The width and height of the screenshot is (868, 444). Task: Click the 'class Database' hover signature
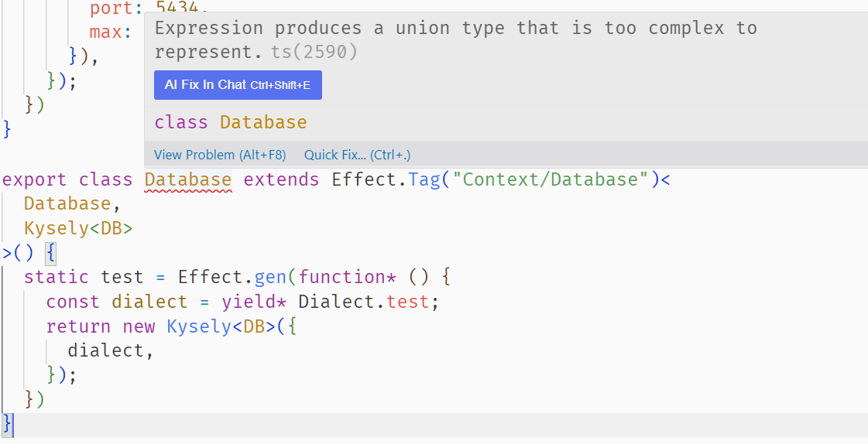point(231,122)
